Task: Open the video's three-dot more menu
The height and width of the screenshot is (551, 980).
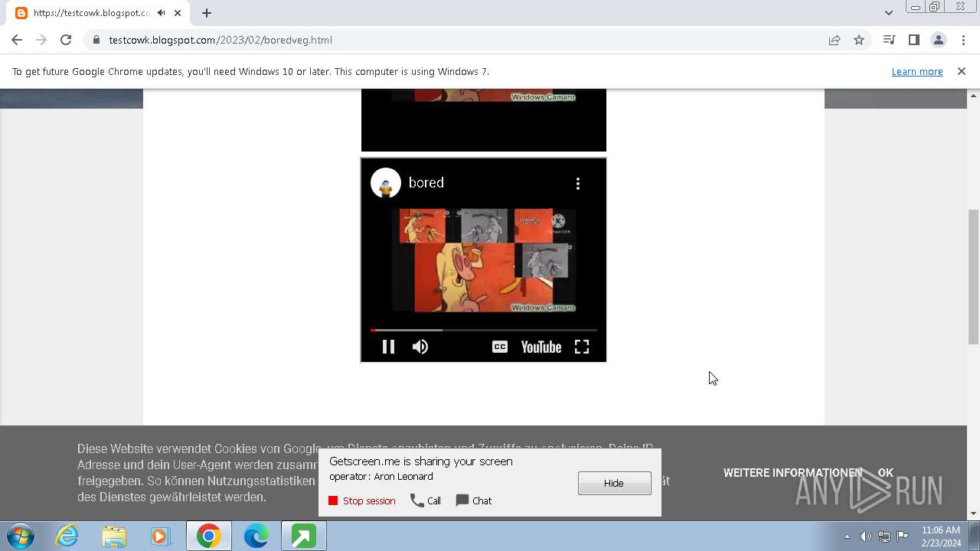Action: click(578, 183)
